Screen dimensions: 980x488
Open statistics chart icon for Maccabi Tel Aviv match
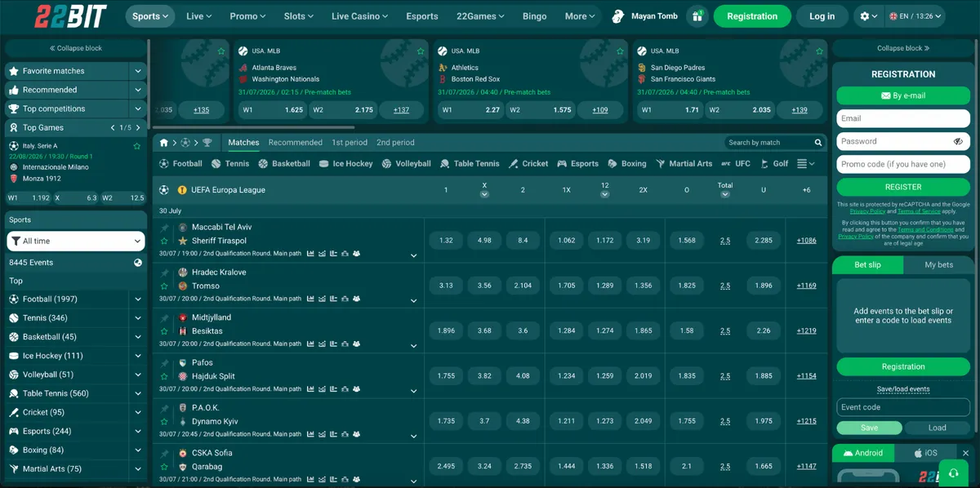click(310, 254)
